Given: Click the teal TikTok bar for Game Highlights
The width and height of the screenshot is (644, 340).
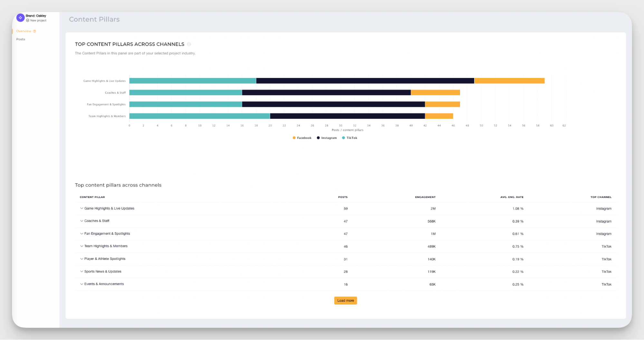Looking at the screenshot, I should pos(192,80).
